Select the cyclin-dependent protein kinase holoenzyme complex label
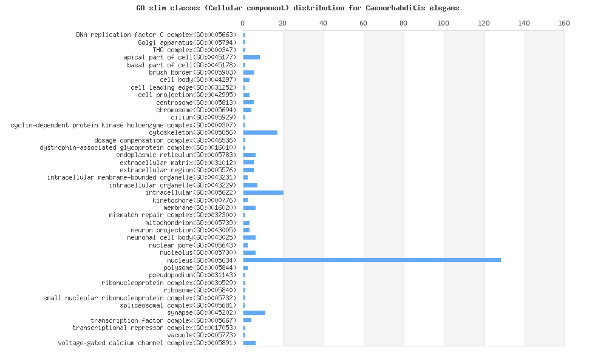This screenshot has width=595, height=364. tap(125, 125)
